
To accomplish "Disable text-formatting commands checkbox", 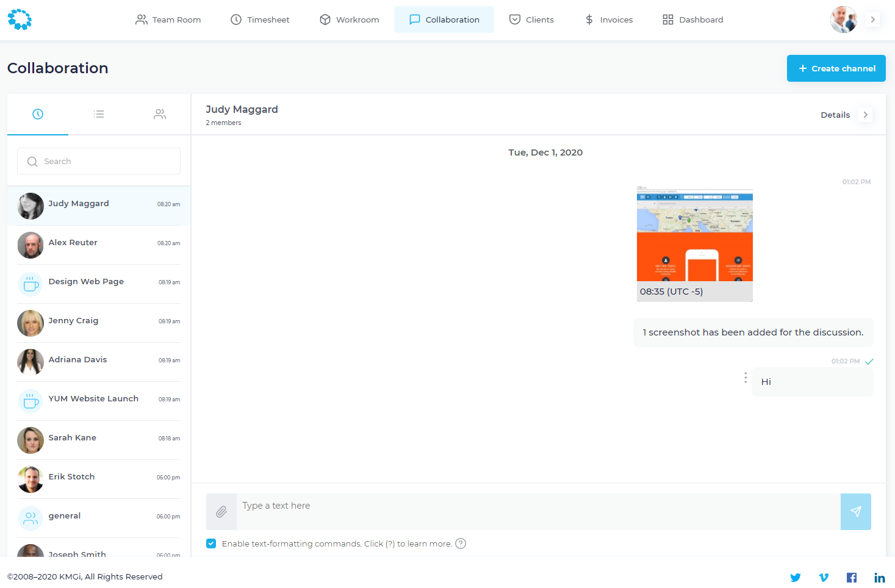I will tap(211, 543).
